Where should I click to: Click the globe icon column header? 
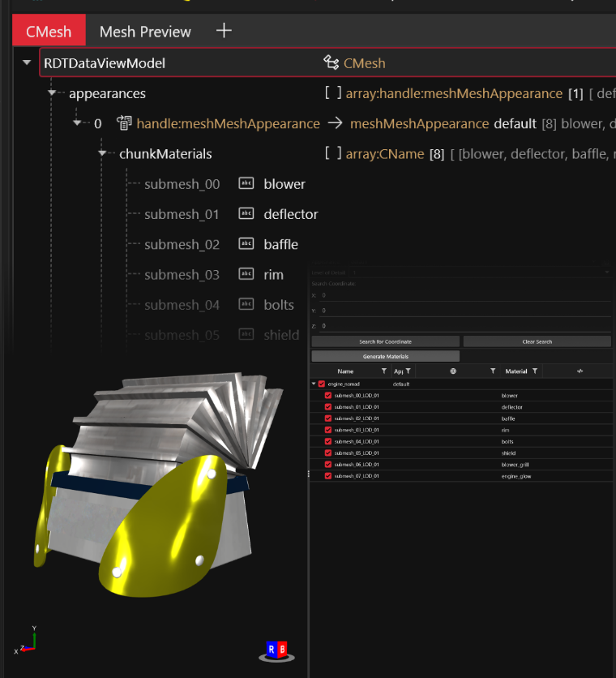[x=453, y=371]
